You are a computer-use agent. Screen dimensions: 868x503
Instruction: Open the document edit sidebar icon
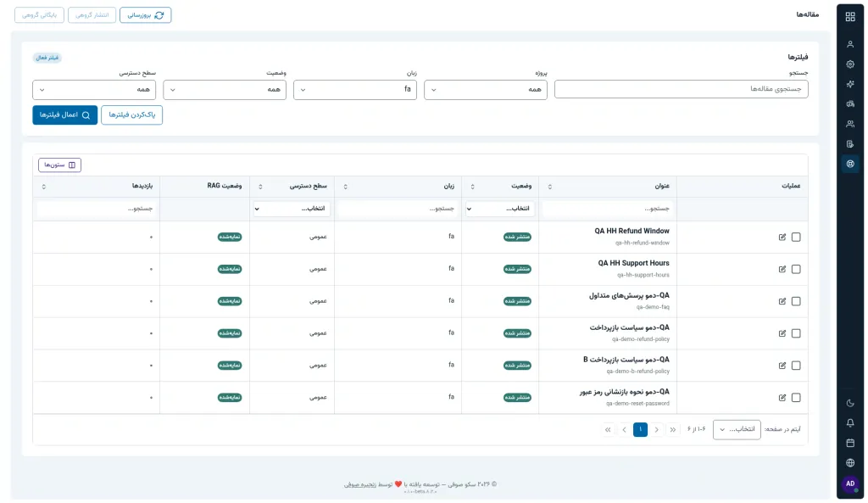(x=849, y=144)
